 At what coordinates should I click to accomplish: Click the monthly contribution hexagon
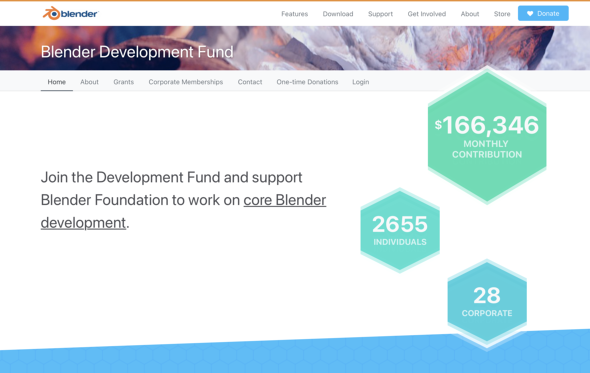pos(487,135)
